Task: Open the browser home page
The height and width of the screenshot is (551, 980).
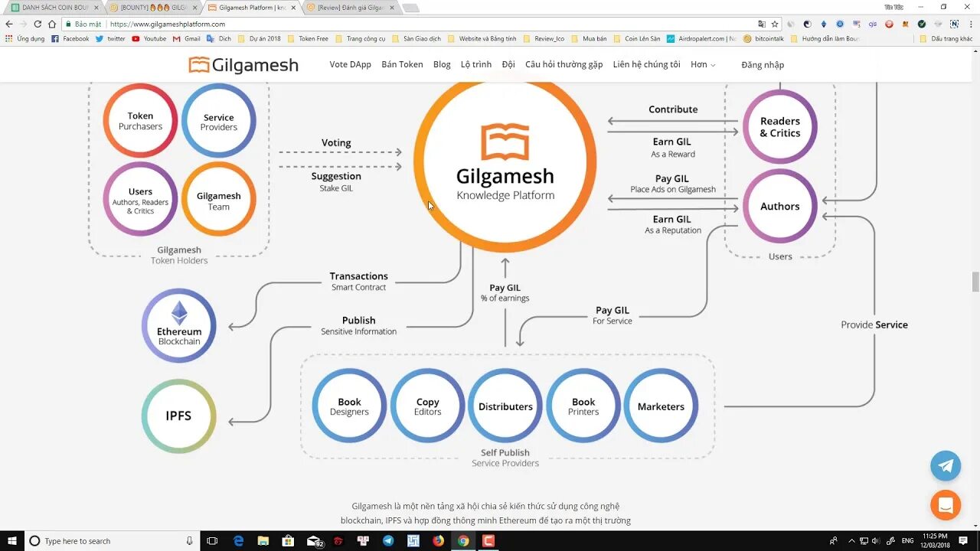Action: click(x=52, y=24)
